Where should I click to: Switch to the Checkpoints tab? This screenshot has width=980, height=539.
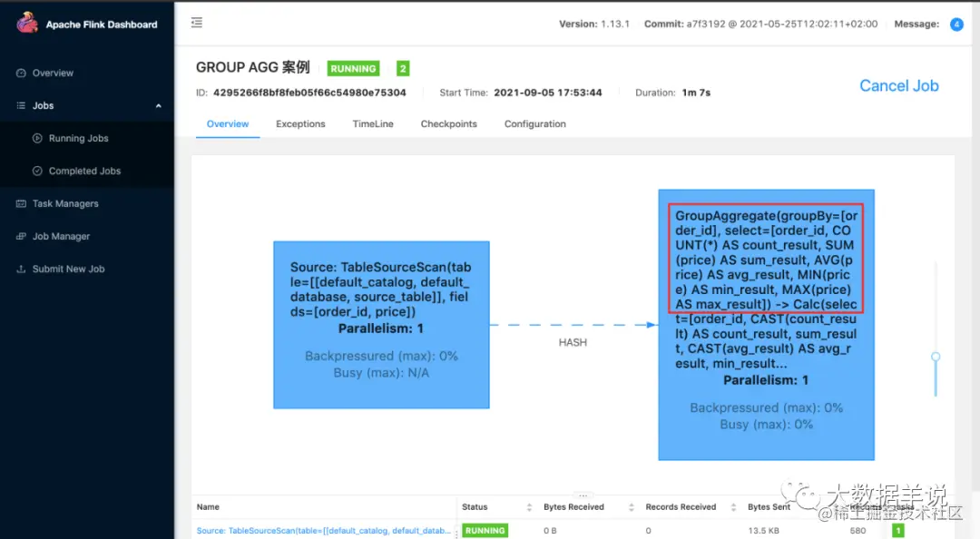449,123
